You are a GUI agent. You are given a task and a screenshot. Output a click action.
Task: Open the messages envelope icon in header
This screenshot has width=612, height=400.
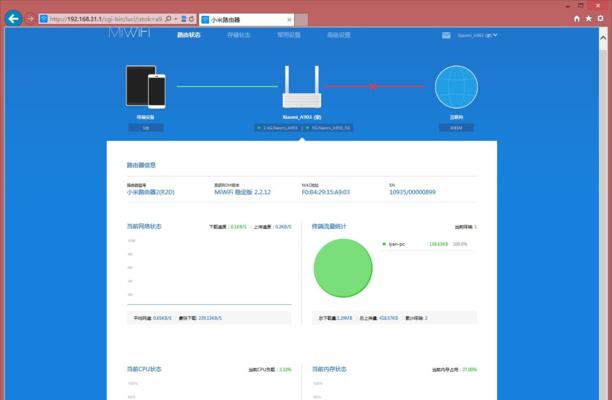point(446,36)
